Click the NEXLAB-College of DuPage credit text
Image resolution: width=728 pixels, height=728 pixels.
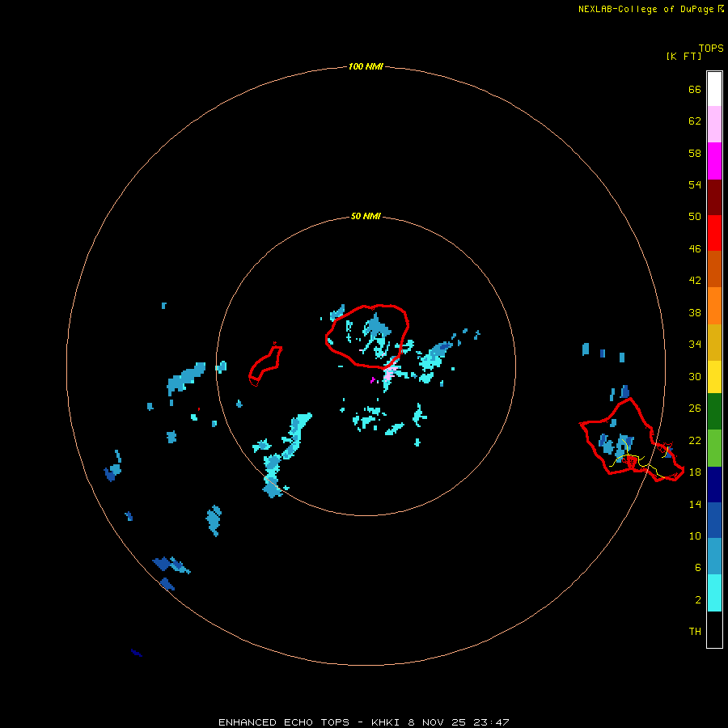click(645, 9)
